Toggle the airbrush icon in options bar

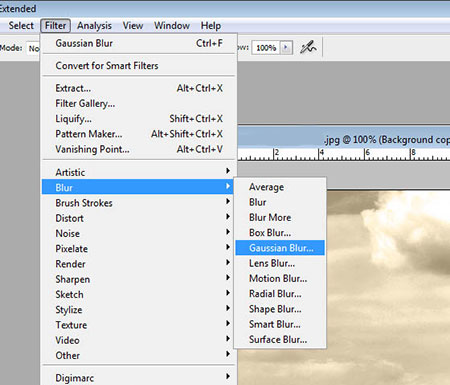308,47
